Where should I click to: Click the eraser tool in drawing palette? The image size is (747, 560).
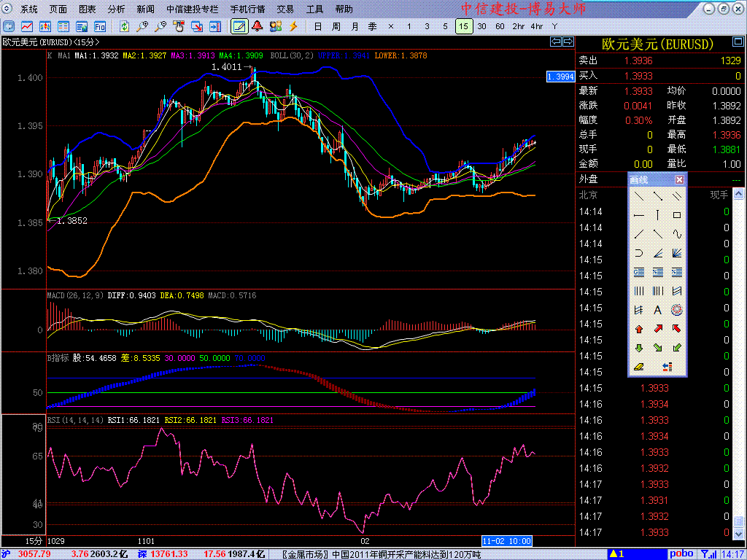[638, 367]
